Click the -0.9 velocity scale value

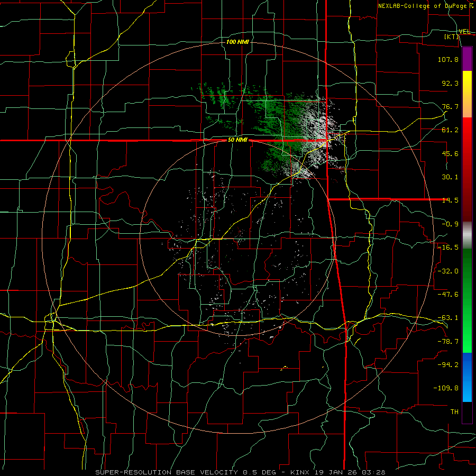click(450, 224)
